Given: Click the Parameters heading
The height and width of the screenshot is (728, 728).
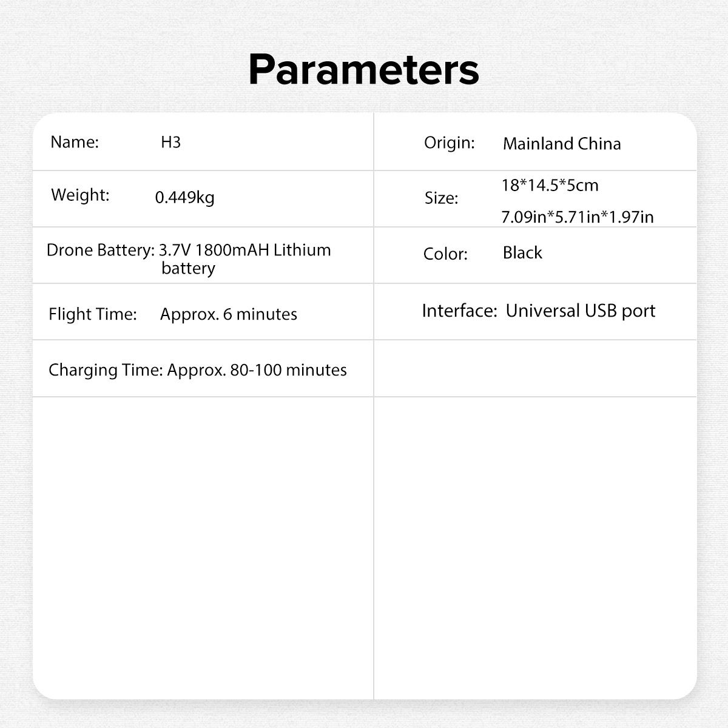Looking at the screenshot, I should (x=363, y=70).
